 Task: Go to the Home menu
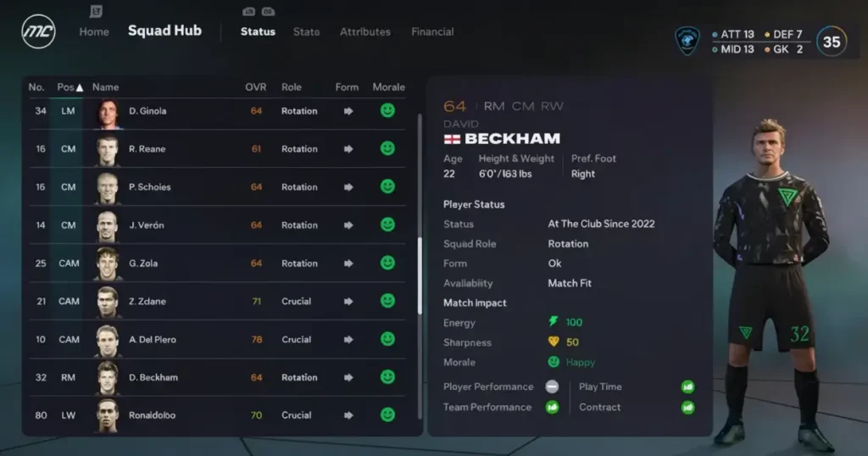click(94, 32)
